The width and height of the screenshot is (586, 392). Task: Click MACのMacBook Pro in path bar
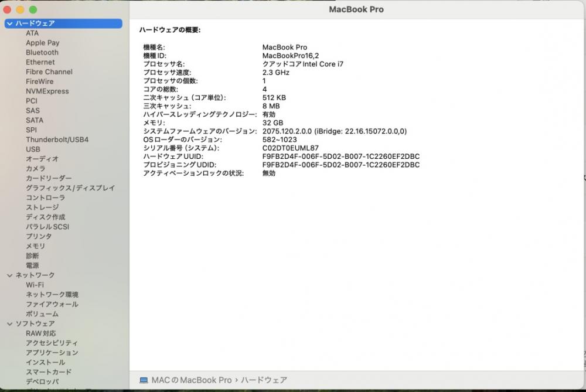click(192, 380)
